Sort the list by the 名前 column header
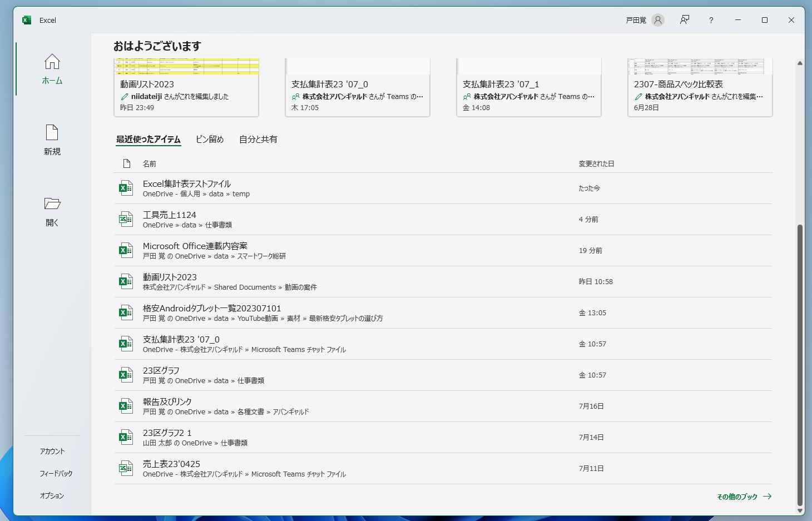Image resolution: width=812 pixels, height=521 pixels. pyautogui.click(x=150, y=164)
